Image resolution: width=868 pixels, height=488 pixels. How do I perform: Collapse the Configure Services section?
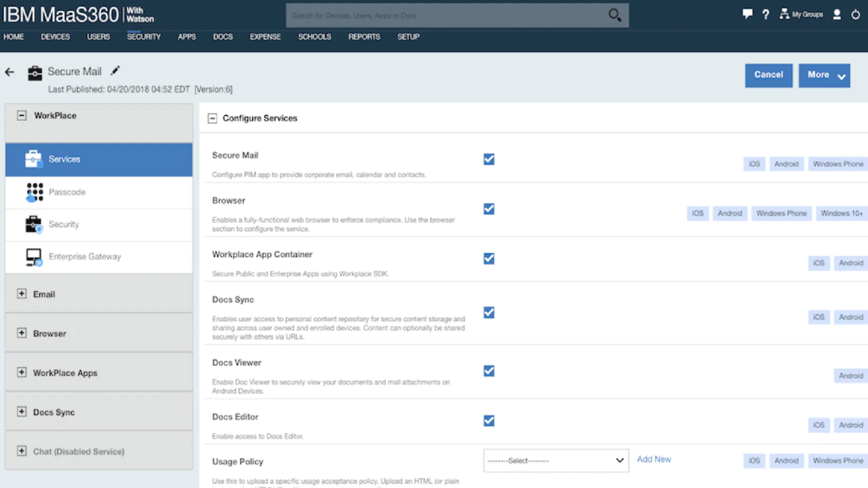pyautogui.click(x=212, y=118)
